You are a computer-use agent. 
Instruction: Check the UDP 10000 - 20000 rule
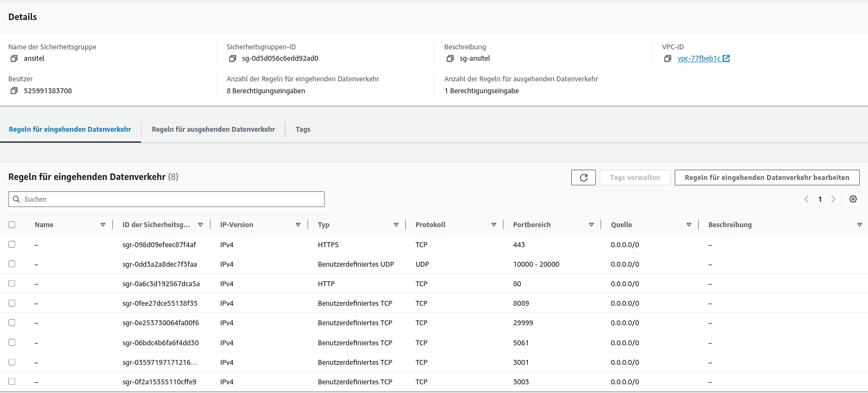[12, 264]
